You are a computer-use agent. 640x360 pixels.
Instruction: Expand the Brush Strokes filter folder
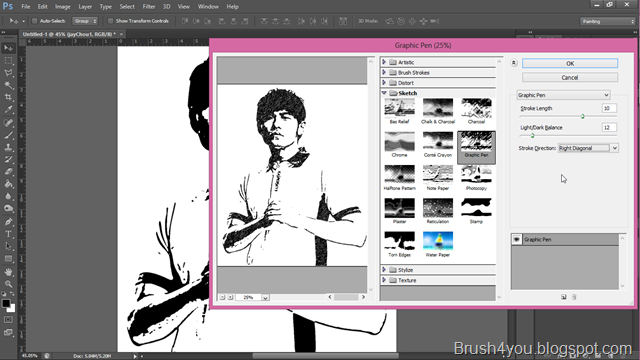(384, 72)
